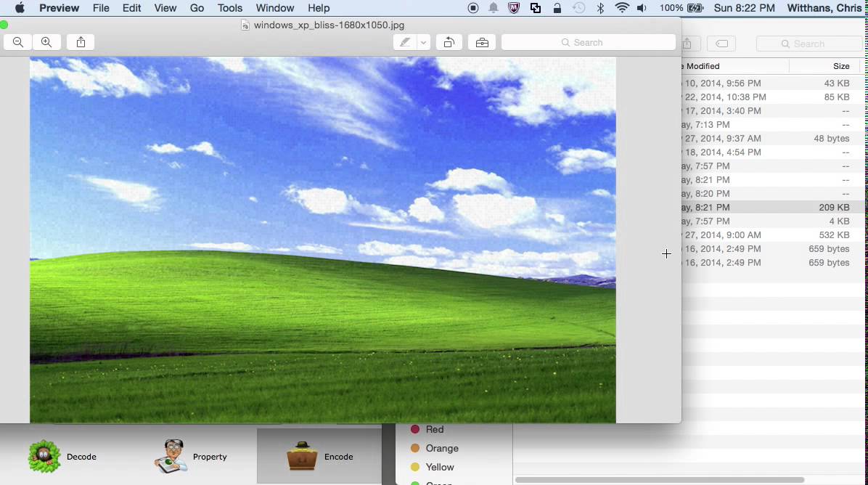Open the Tools menu
Image resolution: width=868 pixels, height=485 pixels.
coord(230,8)
